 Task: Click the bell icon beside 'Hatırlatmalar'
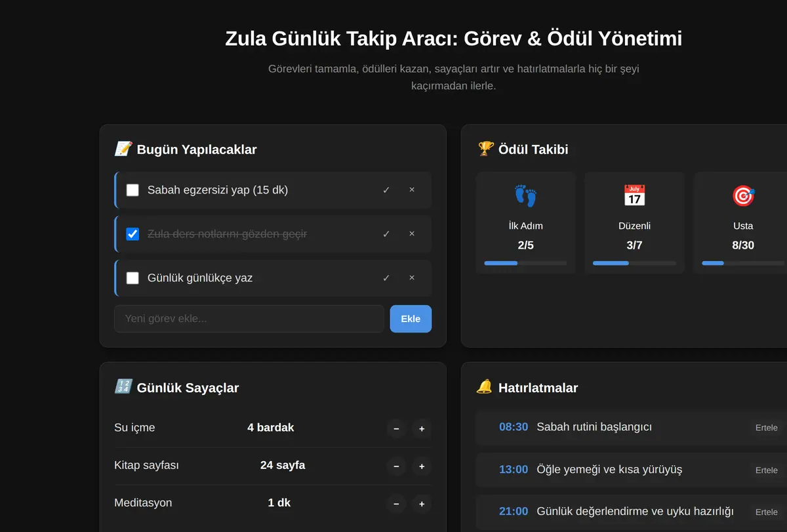point(484,387)
